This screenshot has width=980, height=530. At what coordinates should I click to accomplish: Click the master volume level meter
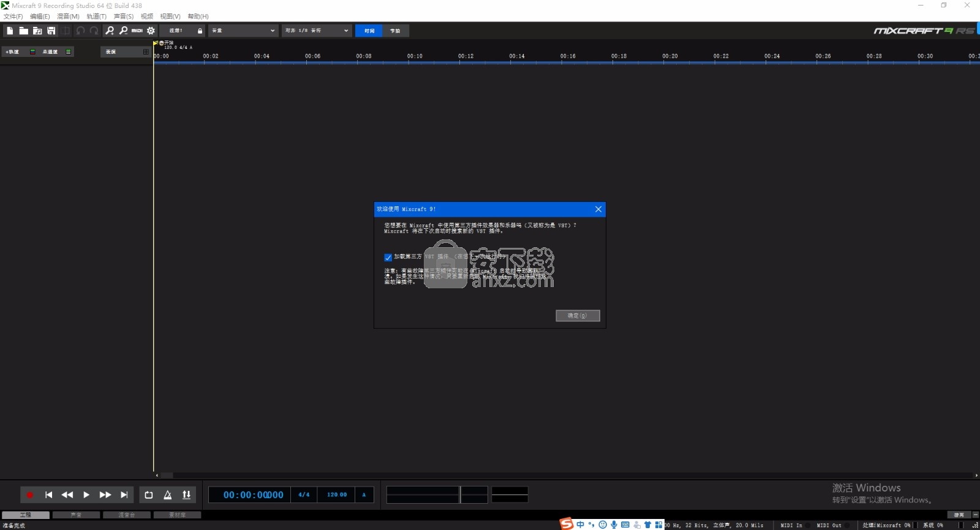coord(437,495)
